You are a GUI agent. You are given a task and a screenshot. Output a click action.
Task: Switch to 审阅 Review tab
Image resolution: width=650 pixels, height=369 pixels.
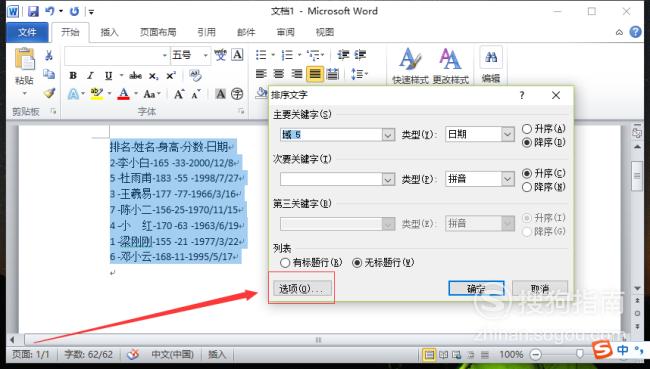tap(286, 32)
